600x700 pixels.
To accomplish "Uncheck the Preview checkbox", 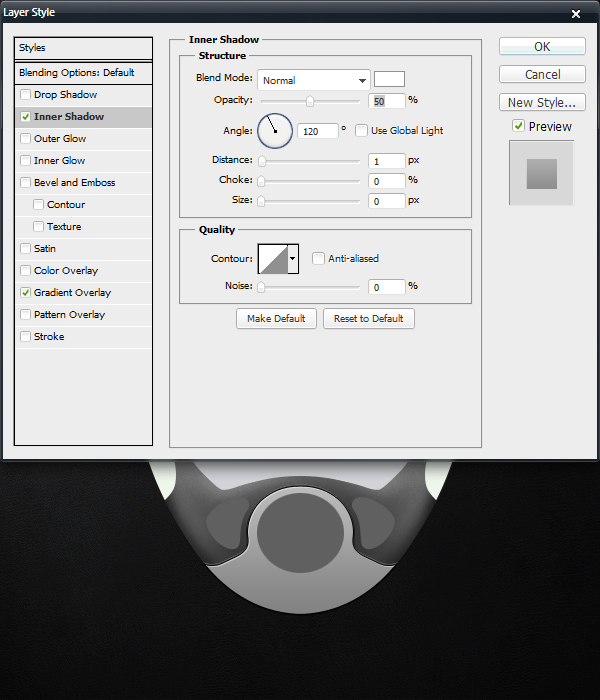I will pyautogui.click(x=518, y=126).
